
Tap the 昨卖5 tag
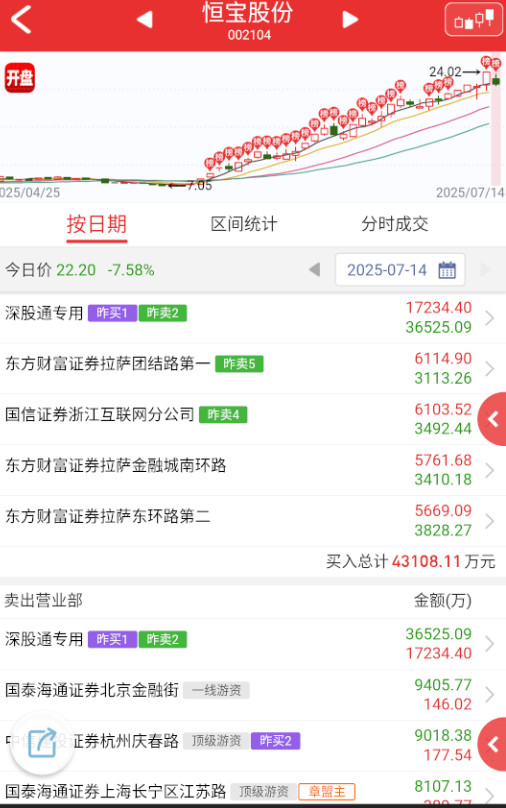[x=239, y=364]
